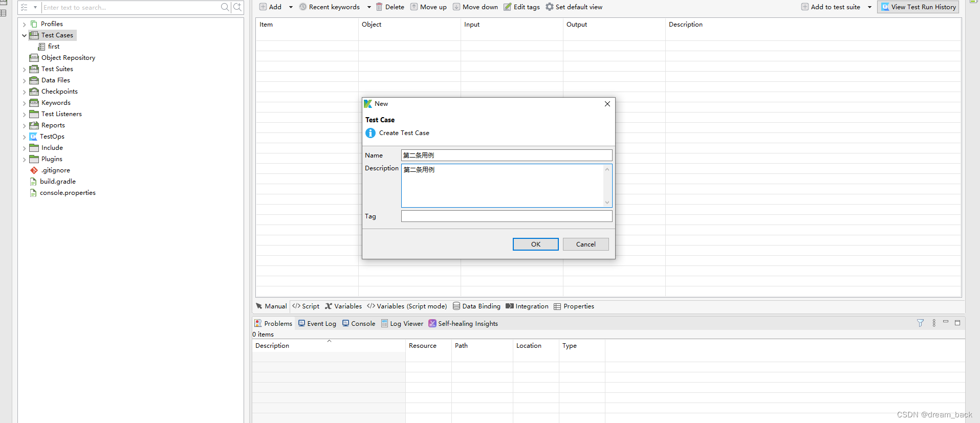Click the build.gradle file icon
The height and width of the screenshot is (423, 980).
coord(33,182)
